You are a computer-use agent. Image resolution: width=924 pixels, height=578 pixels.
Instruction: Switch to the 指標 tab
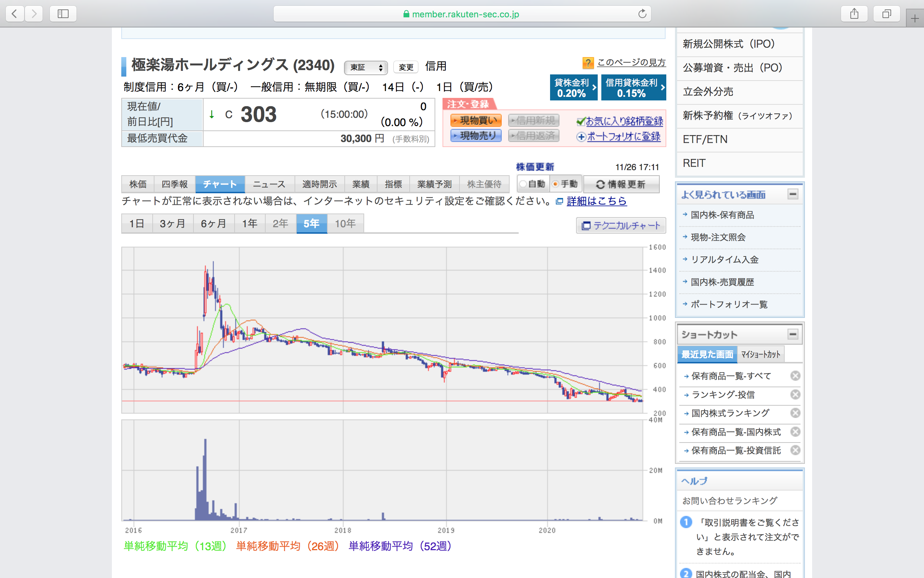393,184
